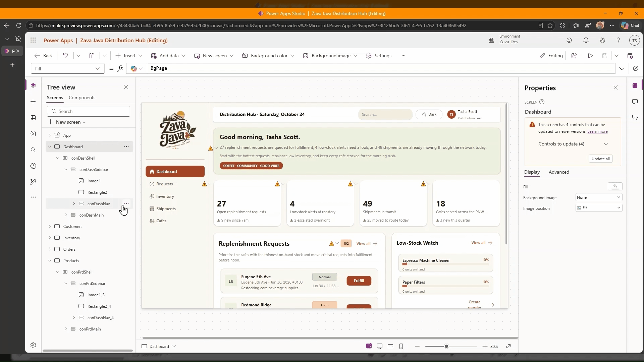Collapse the Dashboard screen tree node
644x362 pixels.
[x=50, y=146]
